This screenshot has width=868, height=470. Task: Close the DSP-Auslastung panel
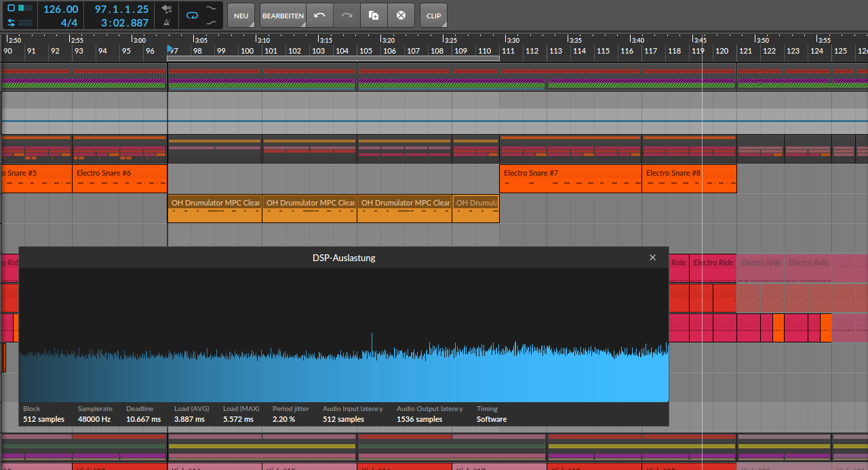click(x=652, y=258)
